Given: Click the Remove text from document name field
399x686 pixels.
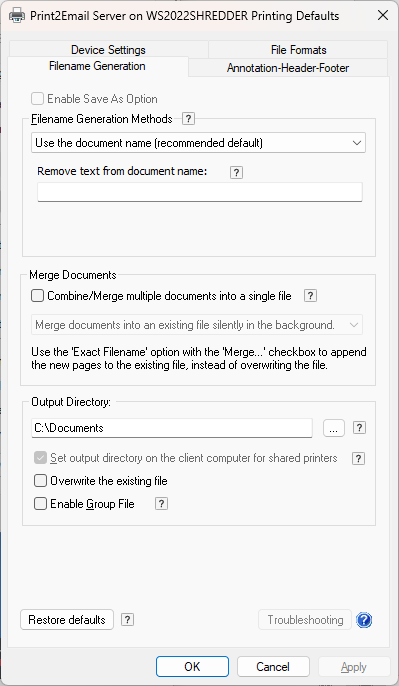Looking at the screenshot, I should tap(200, 192).
